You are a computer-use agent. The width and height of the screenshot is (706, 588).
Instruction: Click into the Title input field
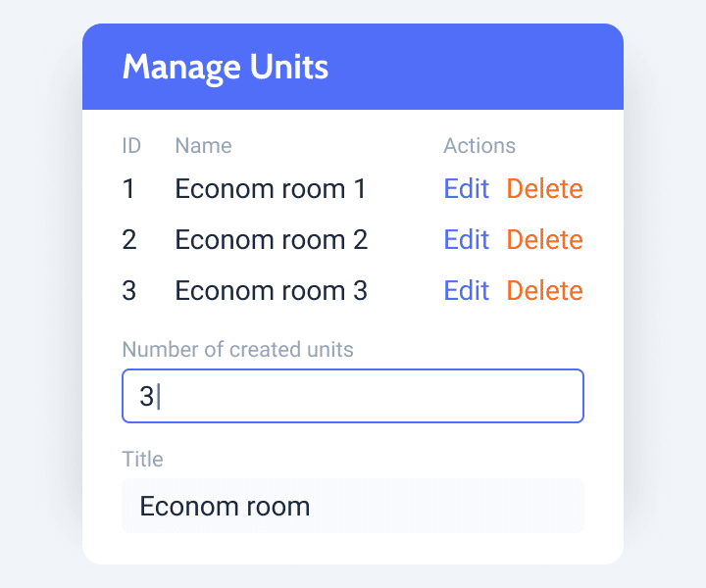click(353, 506)
